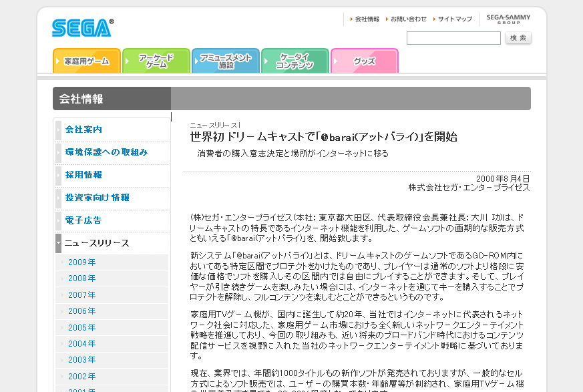
Task: Switch to the 家庭用ゲーム tab
Action: [x=87, y=61]
